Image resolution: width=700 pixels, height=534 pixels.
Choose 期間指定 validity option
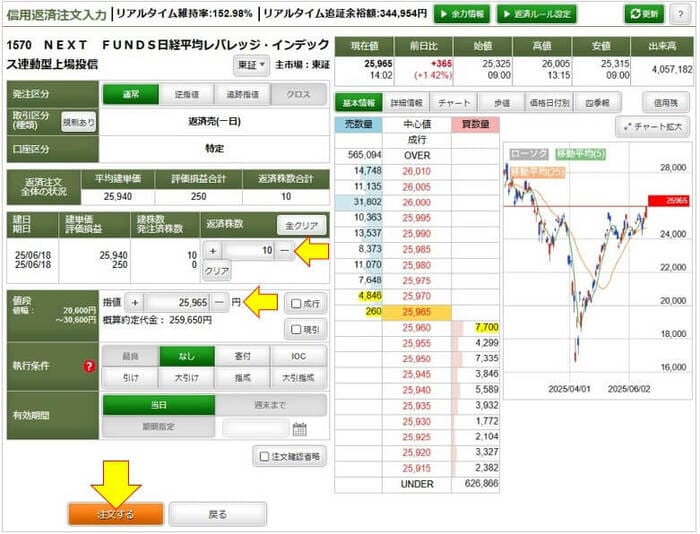tap(159, 427)
